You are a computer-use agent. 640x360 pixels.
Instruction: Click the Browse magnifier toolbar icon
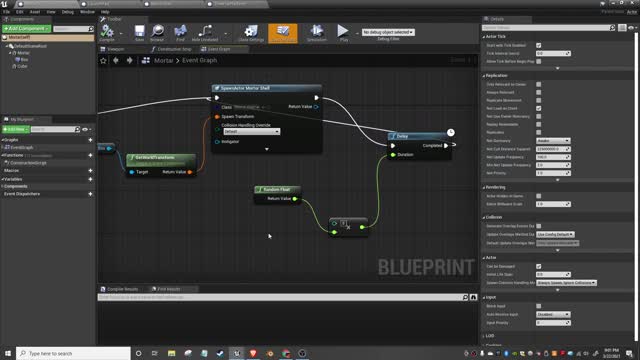point(157,31)
